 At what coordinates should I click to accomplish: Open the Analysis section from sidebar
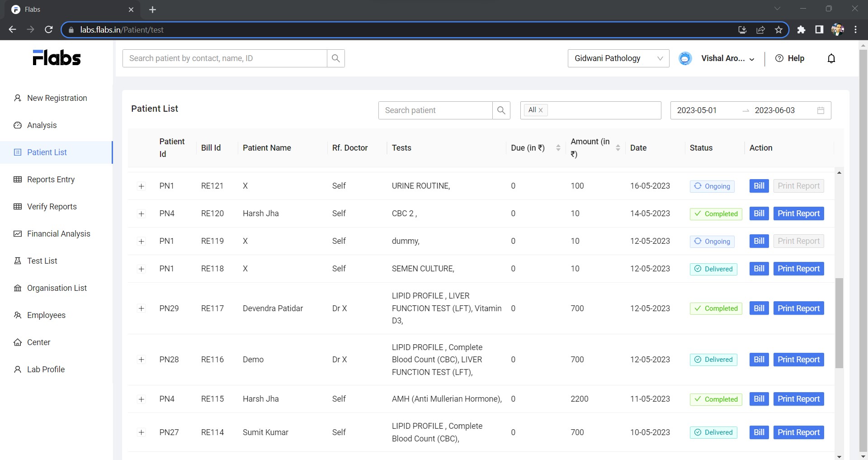point(42,125)
